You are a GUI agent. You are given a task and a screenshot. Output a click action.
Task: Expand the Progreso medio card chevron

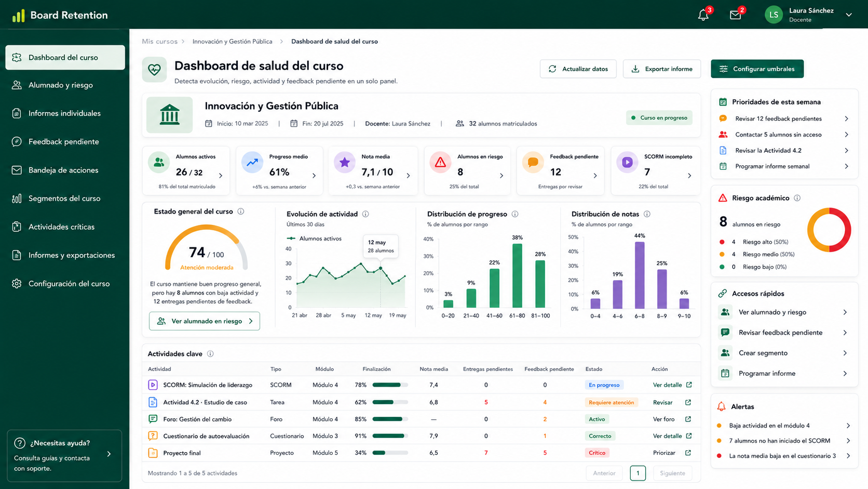pyautogui.click(x=314, y=176)
